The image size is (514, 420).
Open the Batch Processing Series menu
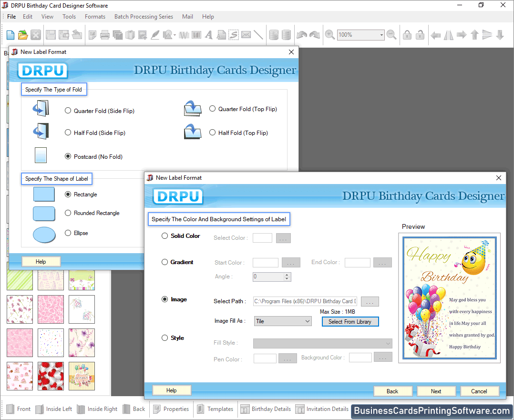coord(144,16)
